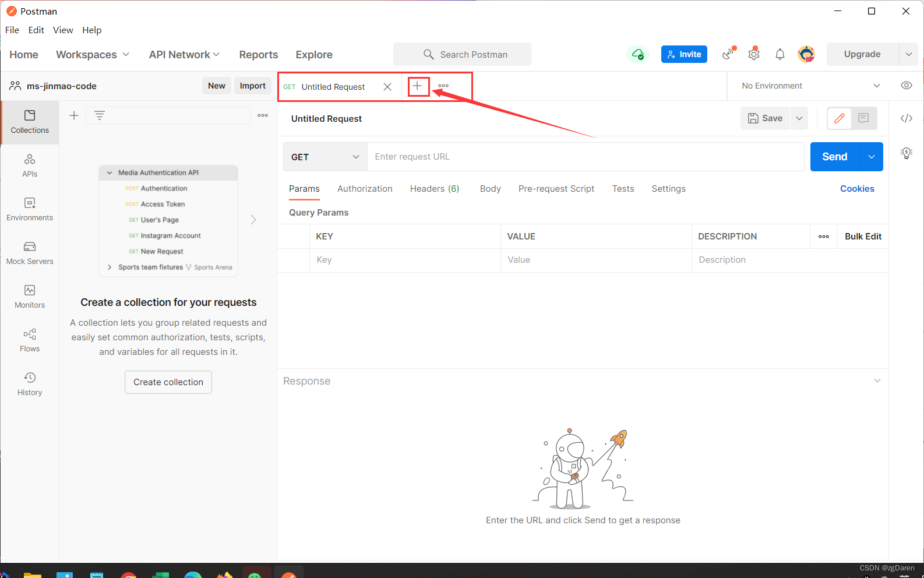Open the File menu
This screenshot has width=924, height=578.
pyautogui.click(x=12, y=30)
